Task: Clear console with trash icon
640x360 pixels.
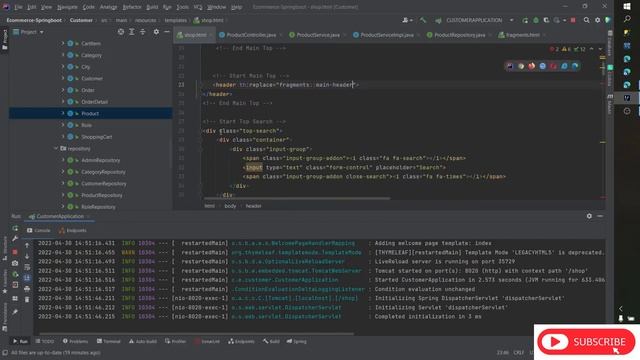Action: point(27,300)
